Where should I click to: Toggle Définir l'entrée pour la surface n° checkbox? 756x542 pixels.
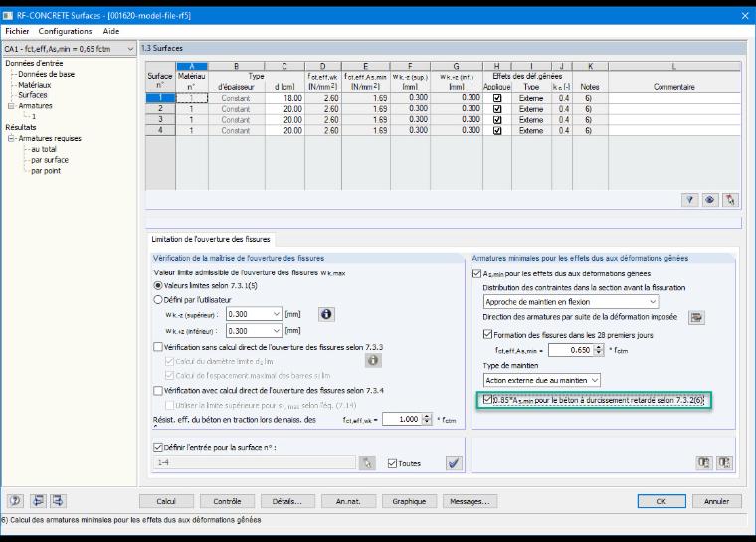[157, 447]
